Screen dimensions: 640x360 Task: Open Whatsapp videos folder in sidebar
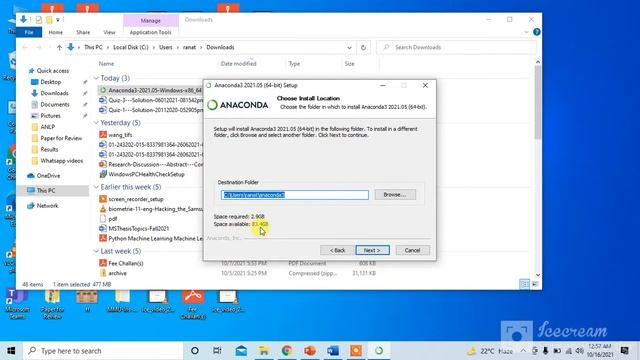click(61, 161)
